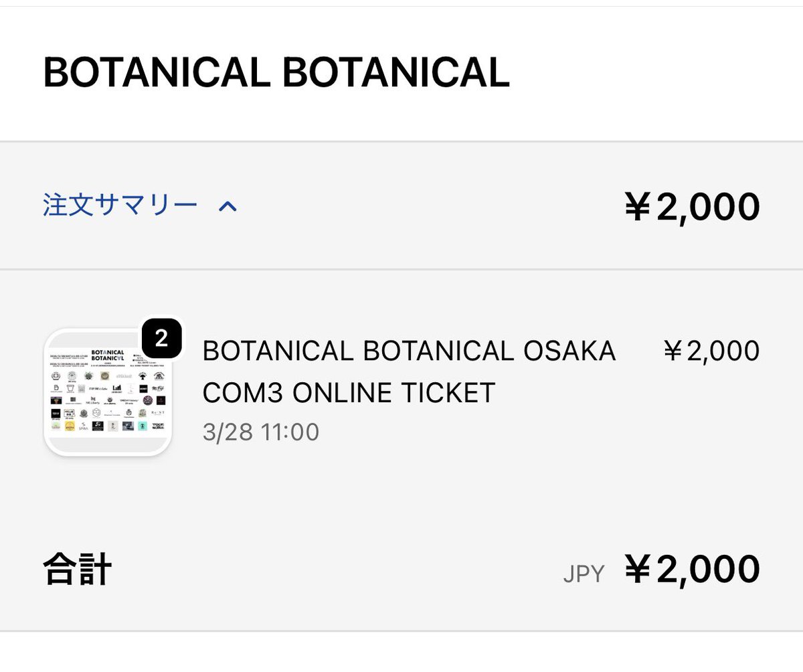Click the 合計 total label

[77, 570]
